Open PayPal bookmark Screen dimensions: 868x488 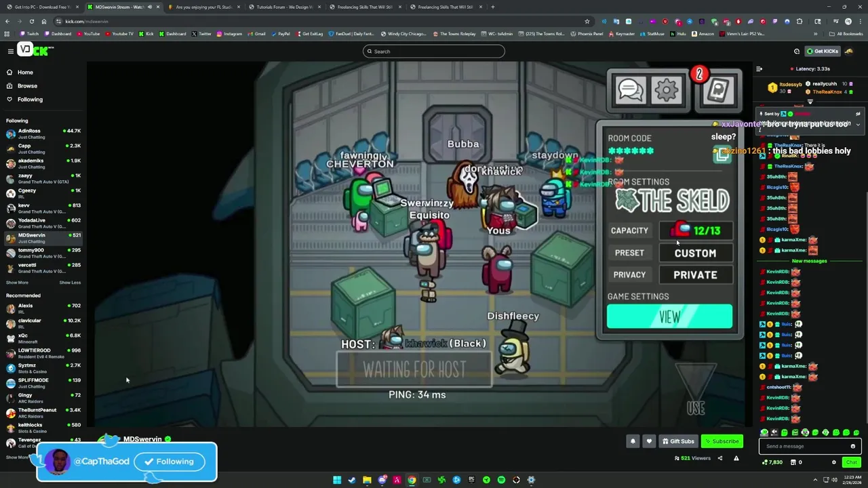pyautogui.click(x=281, y=33)
